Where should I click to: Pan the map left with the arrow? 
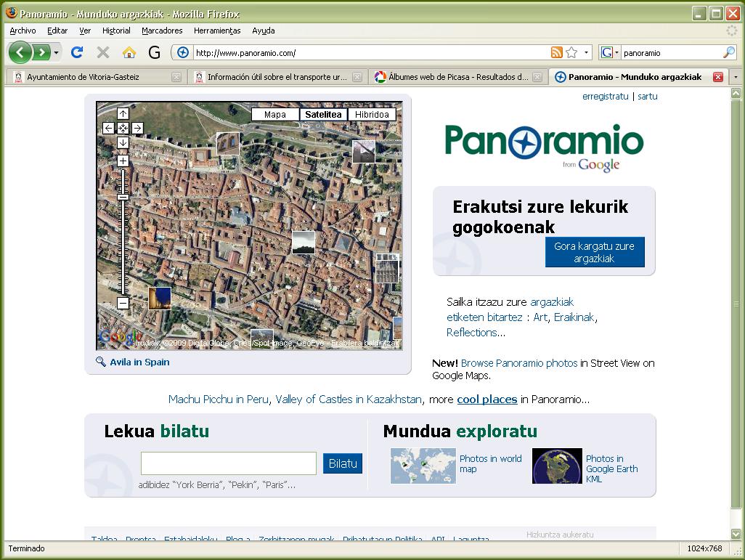pos(108,128)
